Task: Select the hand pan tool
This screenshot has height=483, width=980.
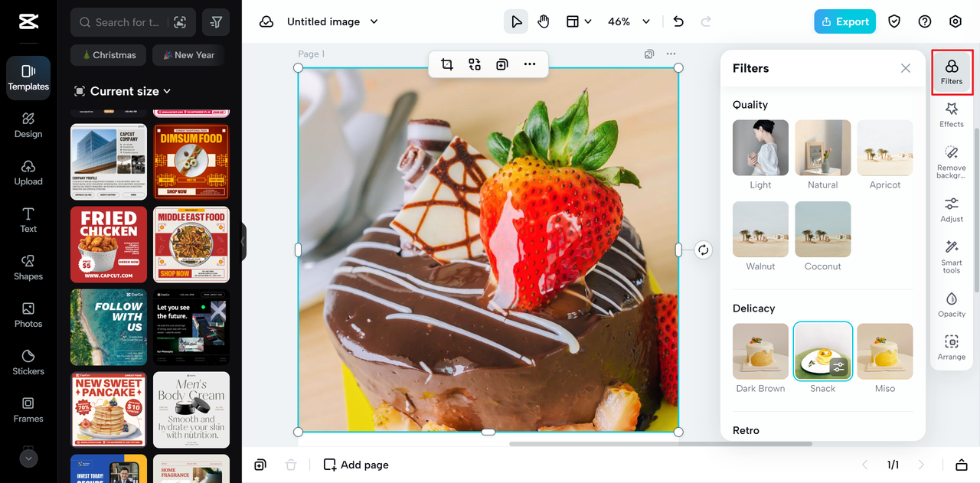Action: (544, 21)
